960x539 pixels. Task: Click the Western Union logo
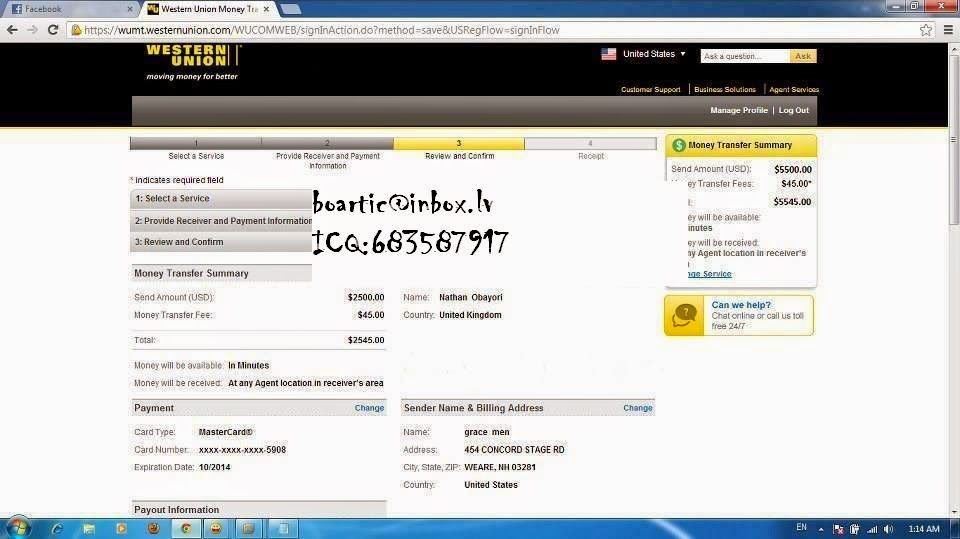193,62
